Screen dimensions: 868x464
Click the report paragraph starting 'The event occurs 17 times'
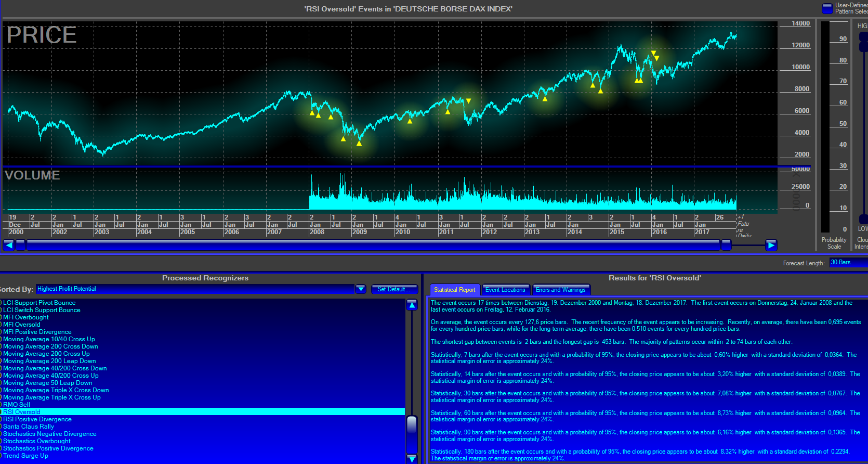(x=642, y=306)
